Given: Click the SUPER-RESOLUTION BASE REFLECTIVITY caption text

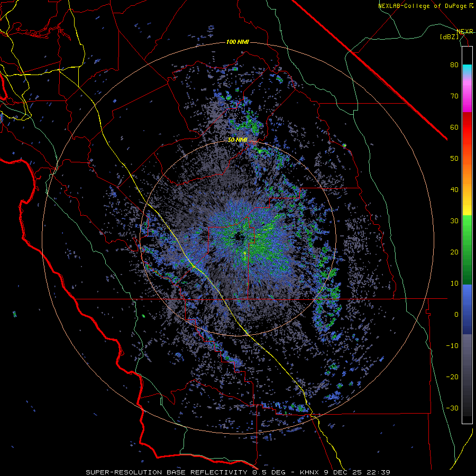Looking at the screenshot, I should coord(166,472).
